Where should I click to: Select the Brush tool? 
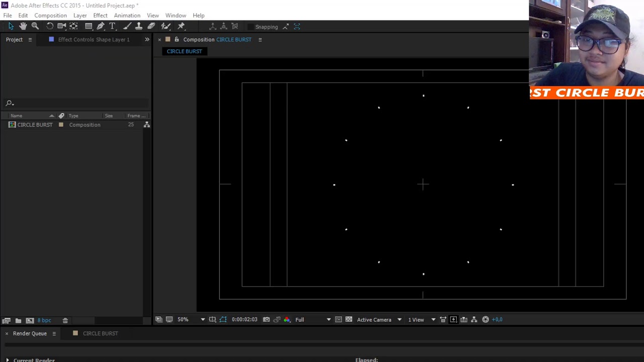[127, 26]
